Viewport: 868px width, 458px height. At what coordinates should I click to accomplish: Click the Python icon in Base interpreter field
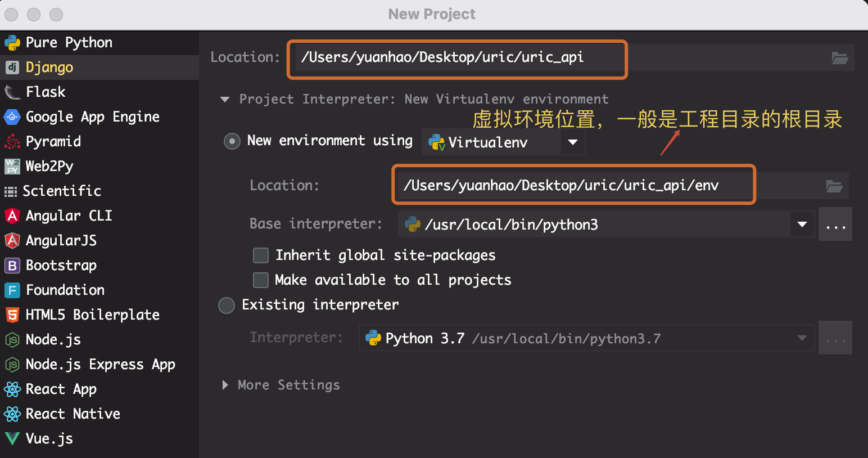(413, 224)
